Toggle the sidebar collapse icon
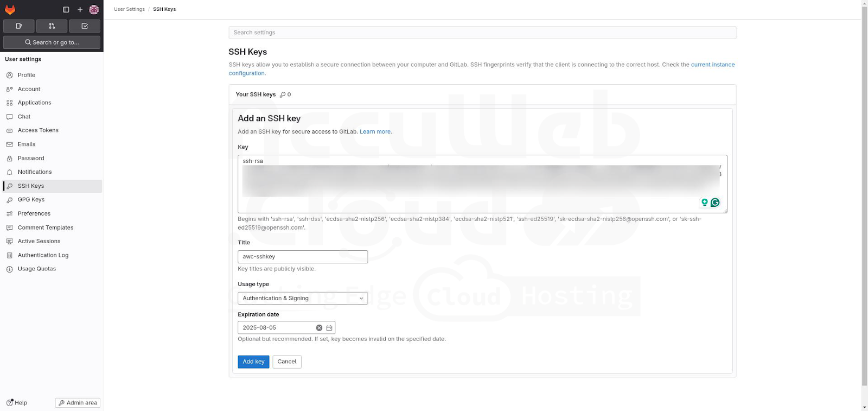 (x=66, y=10)
